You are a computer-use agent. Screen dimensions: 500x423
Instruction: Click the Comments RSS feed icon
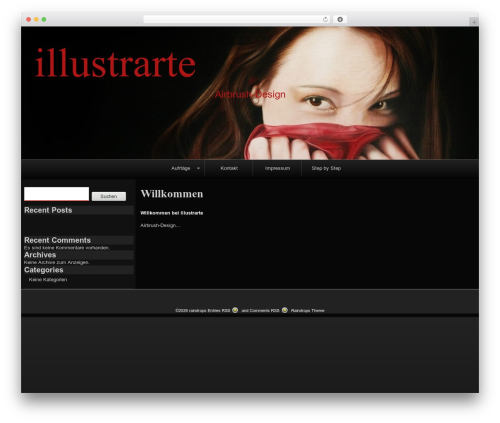tap(285, 310)
